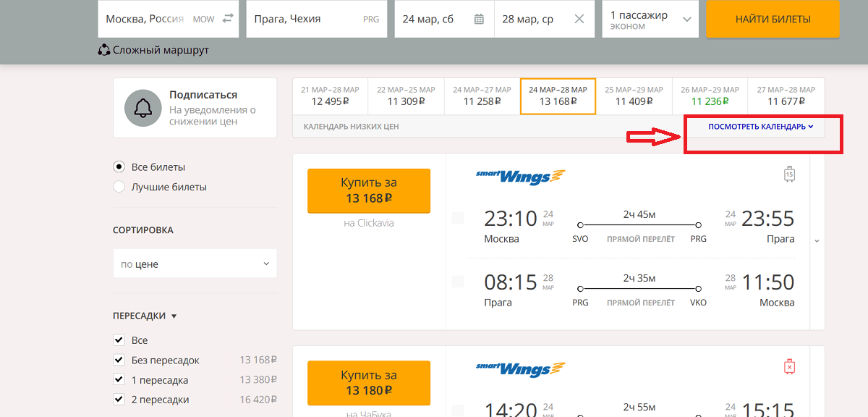This screenshot has width=868, height=417.
Task: Toggle the Без пересадок checkbox
Action: (x=119, y=360)
